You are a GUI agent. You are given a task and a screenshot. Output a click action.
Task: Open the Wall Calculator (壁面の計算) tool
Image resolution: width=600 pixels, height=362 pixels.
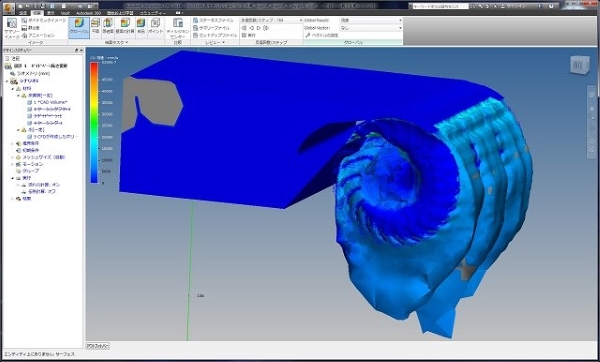[125, 26]
